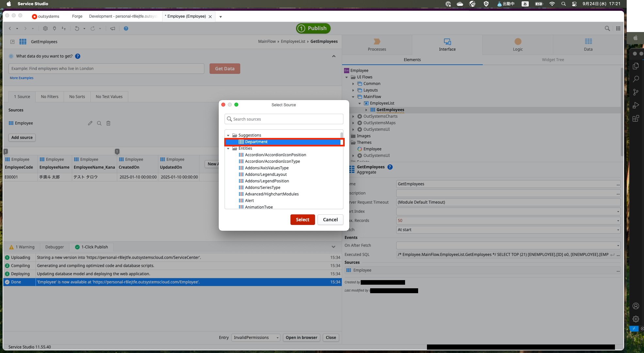Select Alert entity in the source list
This screenshot has height=353, width=644.
[249, 201]
